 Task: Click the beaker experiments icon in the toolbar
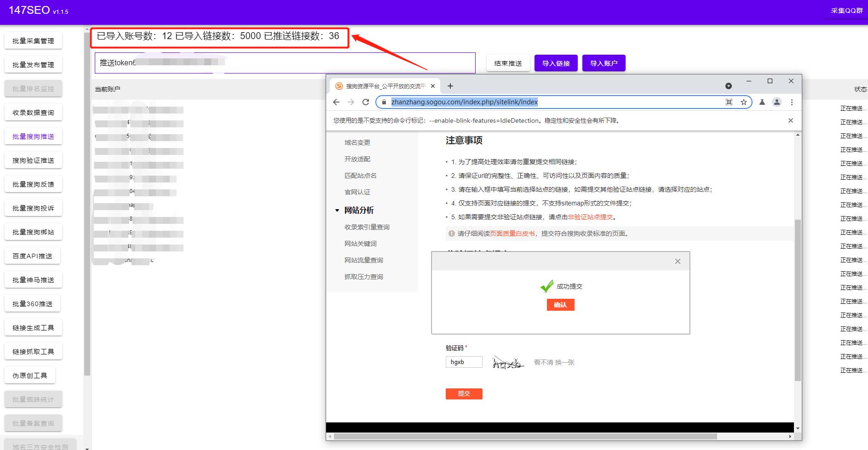(x=762, y=102)
